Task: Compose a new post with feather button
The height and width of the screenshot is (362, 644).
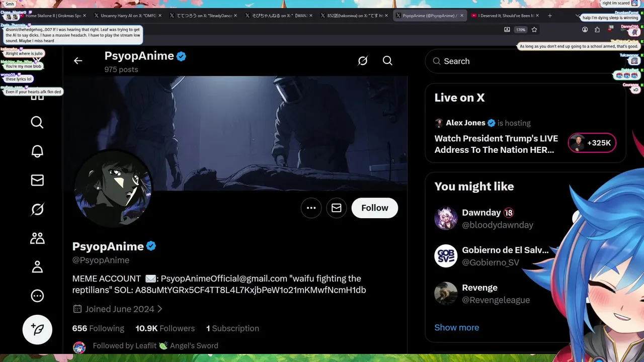Action: pyautogui.click(x=37, y=329)
